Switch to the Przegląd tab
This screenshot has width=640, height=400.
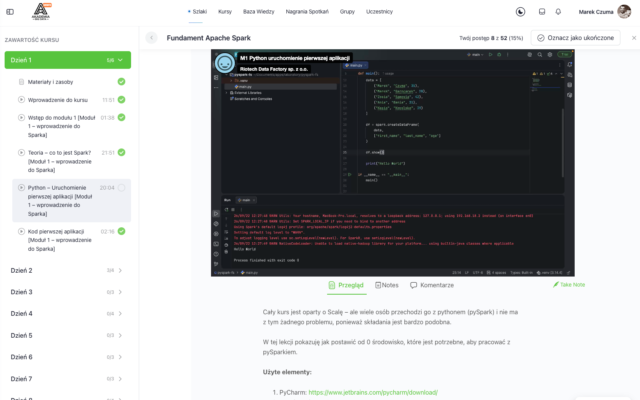(346, 285)
